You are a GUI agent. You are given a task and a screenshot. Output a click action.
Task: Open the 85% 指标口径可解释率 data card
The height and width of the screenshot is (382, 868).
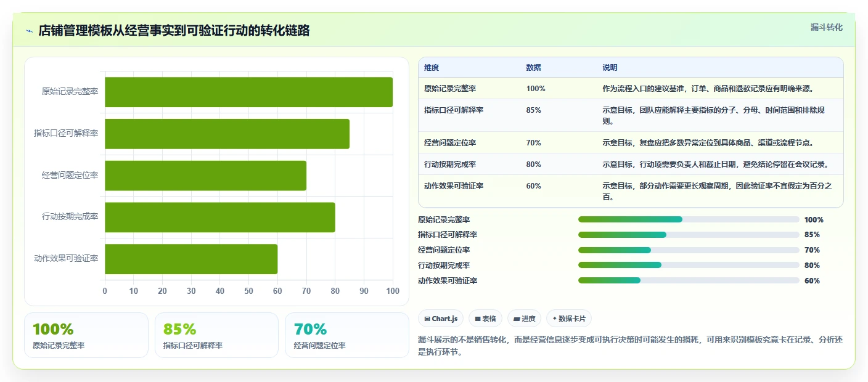click(x=217, y=335)
